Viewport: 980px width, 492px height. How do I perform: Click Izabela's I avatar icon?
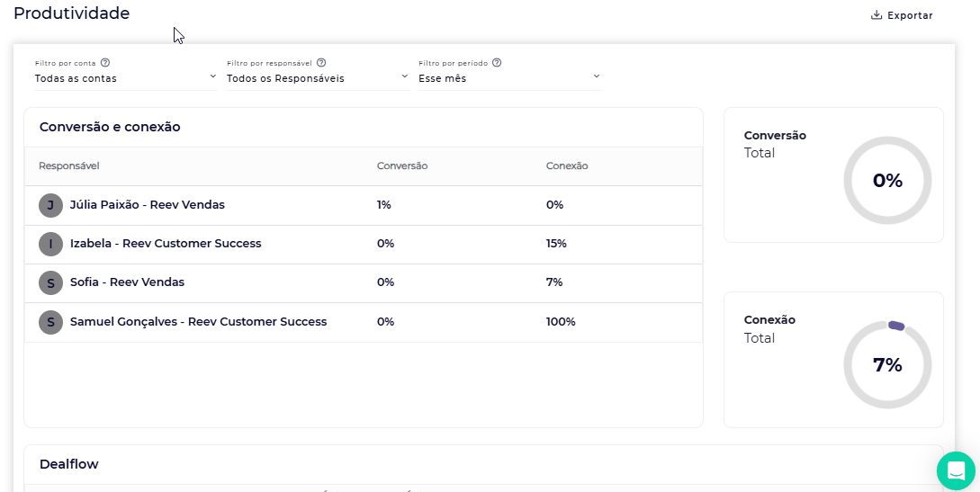point(50,244)
